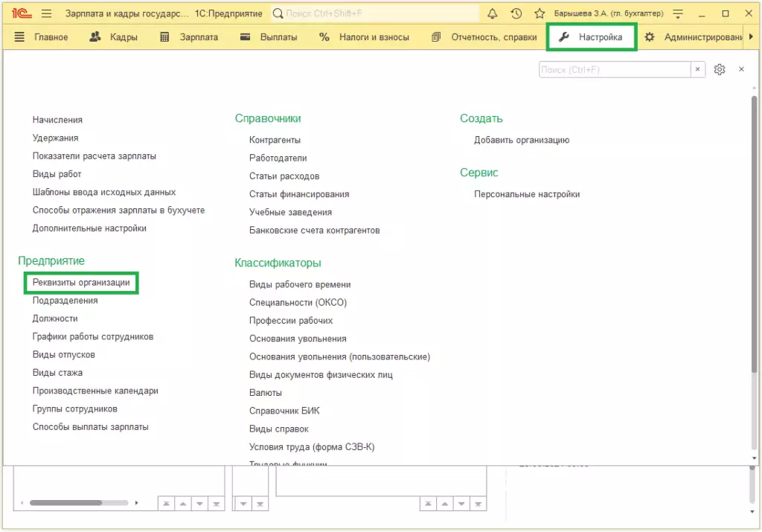
Task: Open favorites star icon
Action: [x=540, y=13]
